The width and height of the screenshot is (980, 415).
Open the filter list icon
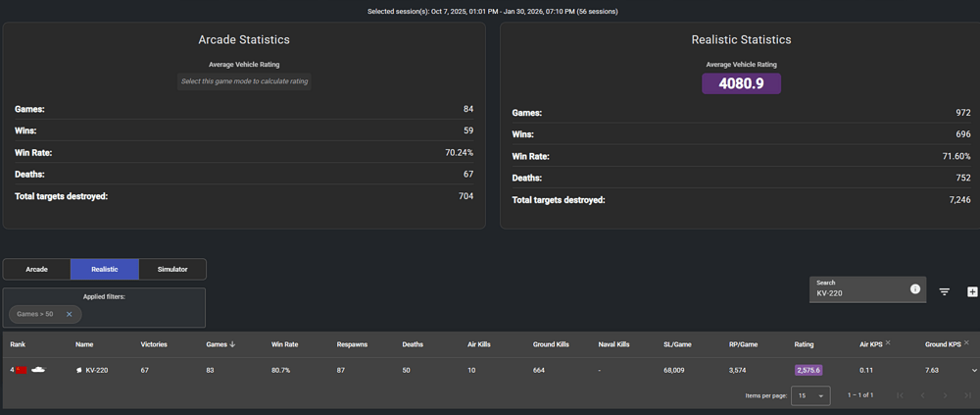click(x=944, y=291)
